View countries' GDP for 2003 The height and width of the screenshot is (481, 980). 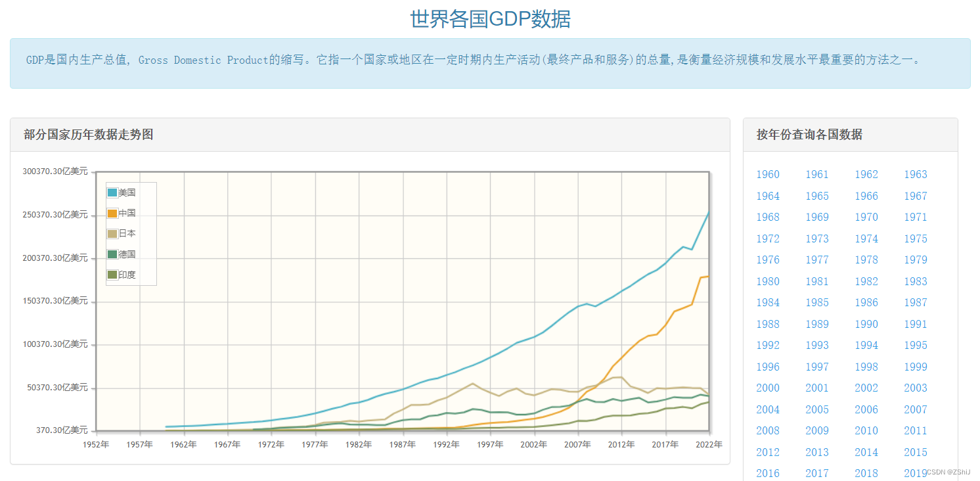(x=916, y=388)
